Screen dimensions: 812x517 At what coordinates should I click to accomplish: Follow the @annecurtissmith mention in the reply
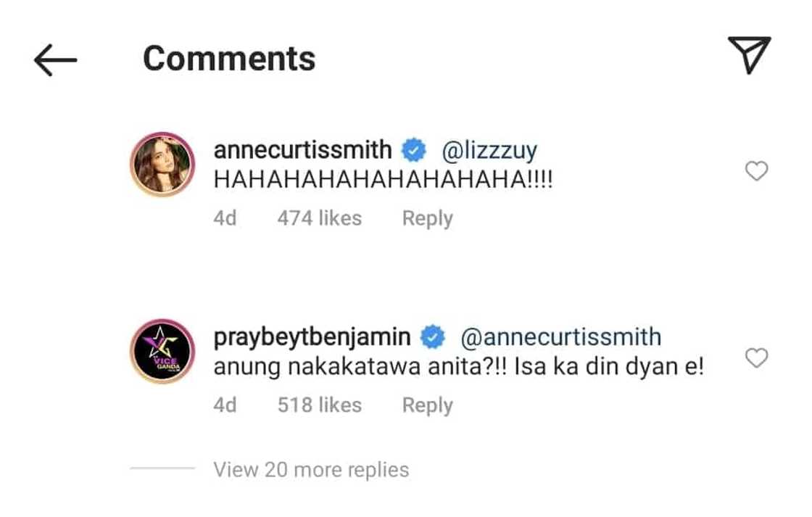click(x=560, y=337)
